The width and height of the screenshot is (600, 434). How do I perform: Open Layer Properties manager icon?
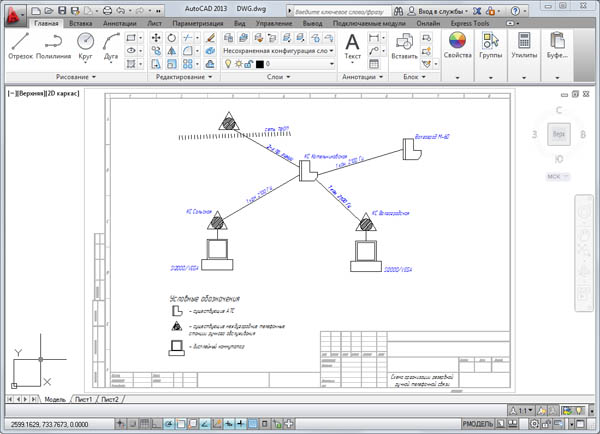(228, 38)
